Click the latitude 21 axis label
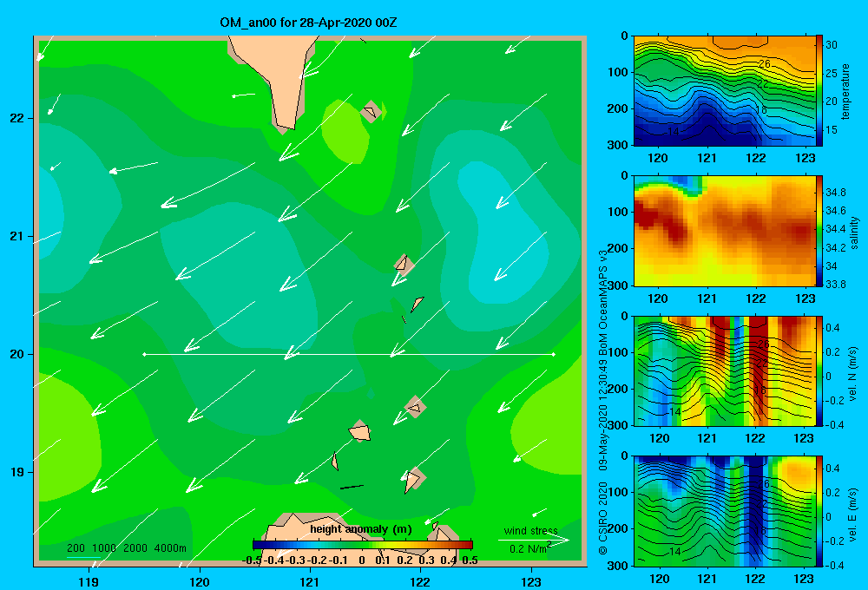Image resolution: width=868 pixels, height=590 pixels. click(17, 236)
